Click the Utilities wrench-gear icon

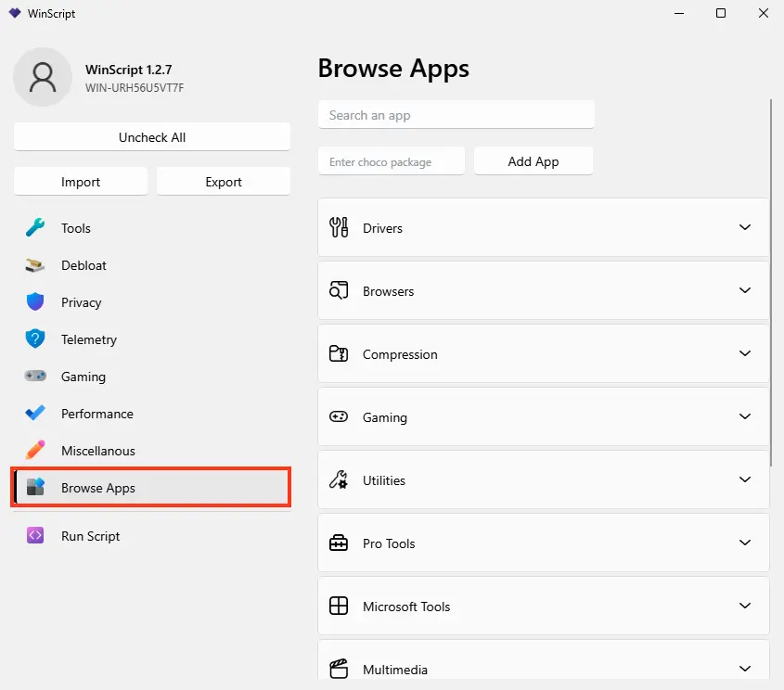(x=339, y=479)
